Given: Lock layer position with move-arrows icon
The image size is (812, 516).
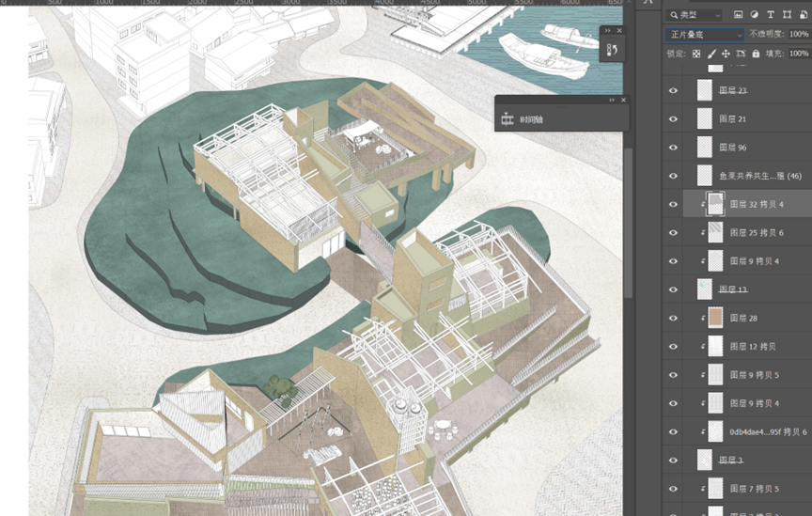Looking at the screenshot, I should (726, 54).
